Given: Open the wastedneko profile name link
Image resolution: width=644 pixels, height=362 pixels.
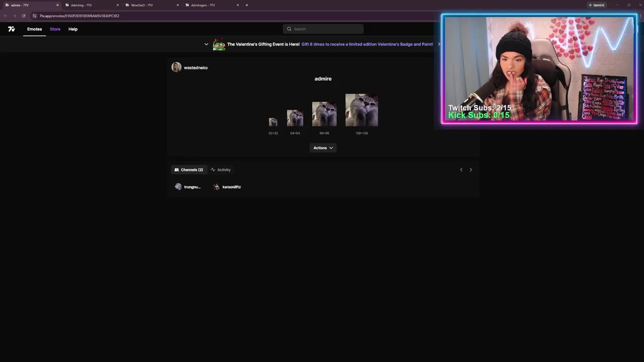Looking at the screenshot, I should pos(196,68).
